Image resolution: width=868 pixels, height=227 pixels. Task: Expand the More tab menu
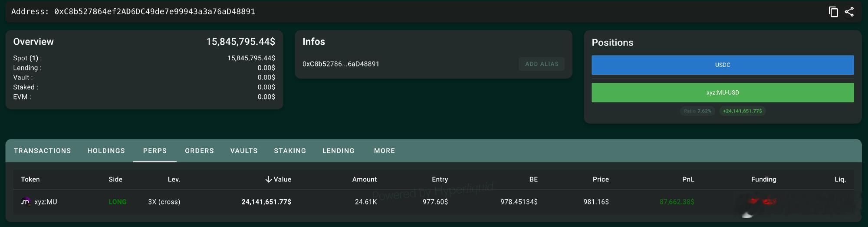[385, 151]
